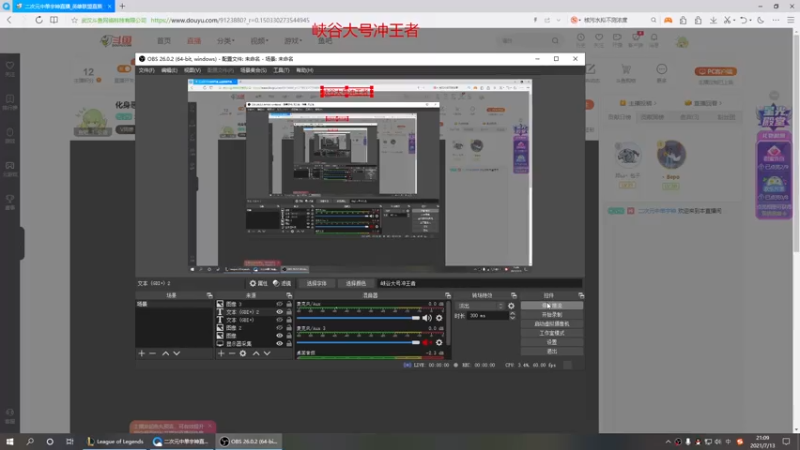Undock the Scene Transitions panel icon
Image resolution: width=800 pixels, height=450 pixels.
coord(514,295)
